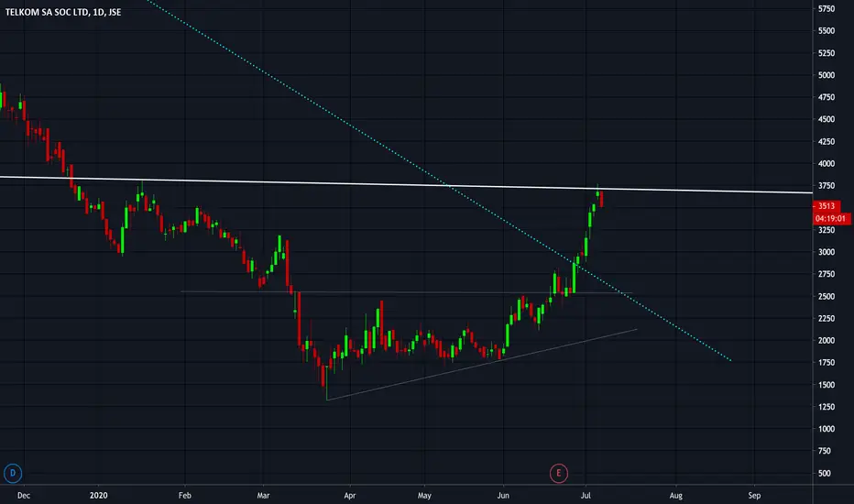Image resolution: width=854 pixels, height=504 pixels.
Task: Click the 2750 price axis label
Action: click(827, 274)
